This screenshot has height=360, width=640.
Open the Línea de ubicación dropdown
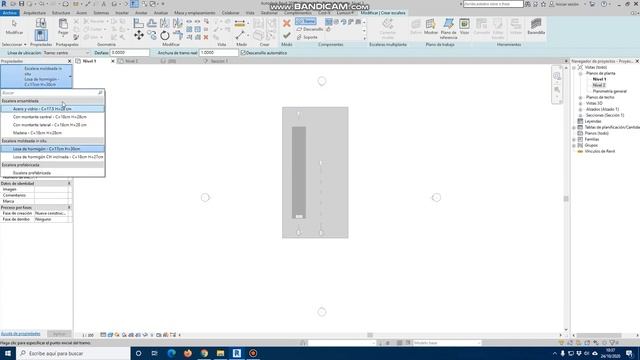tap(87, 53)
